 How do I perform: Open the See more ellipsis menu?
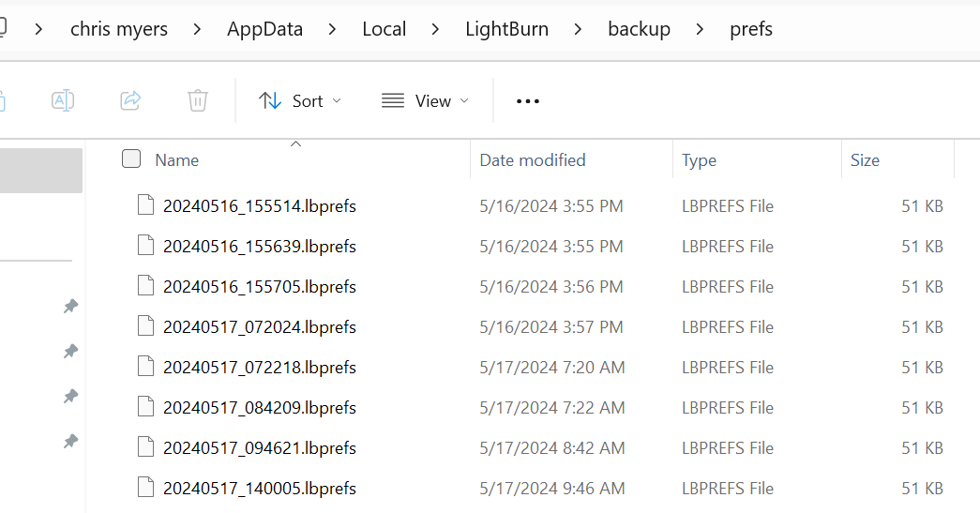tap(527, 101)
